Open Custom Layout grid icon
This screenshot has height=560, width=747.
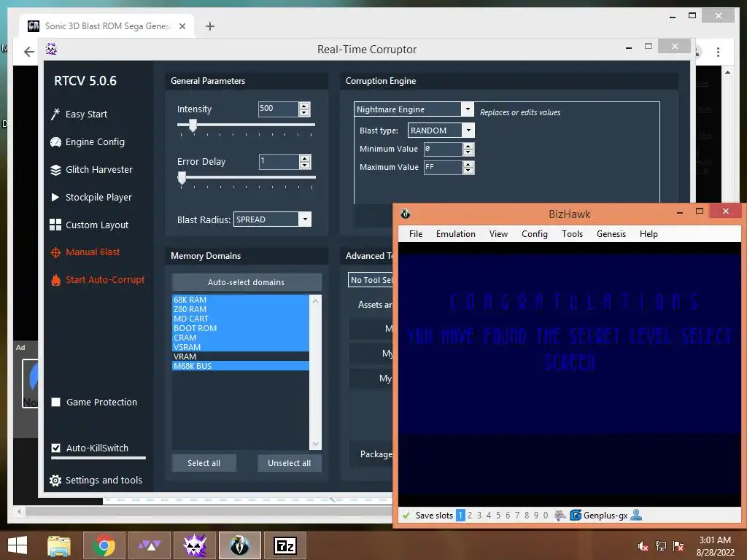[55, 225]
